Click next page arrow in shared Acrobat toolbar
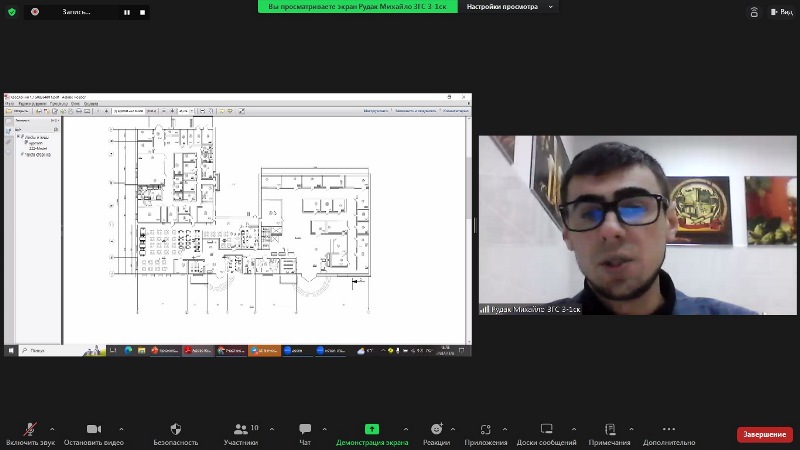800x450 pixels. tap(106, 111)
